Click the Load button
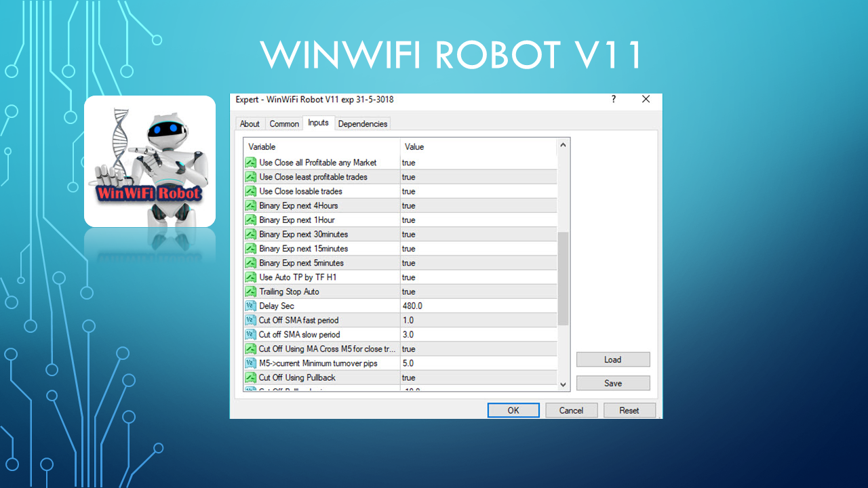This screenshot has height=488, width=868. coord(613,360)
